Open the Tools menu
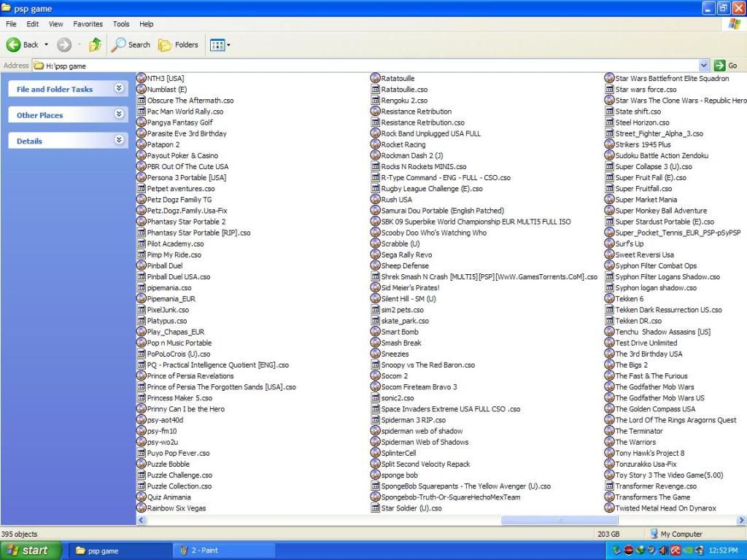This screenshot has width=747, height=560. [x=121, y=24]
